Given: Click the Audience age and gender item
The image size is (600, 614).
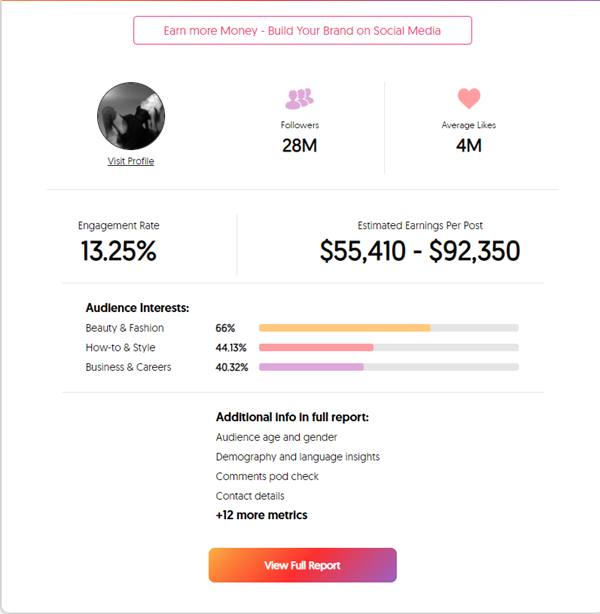Looking at the screenshot, I should click(x=276, y=437).
